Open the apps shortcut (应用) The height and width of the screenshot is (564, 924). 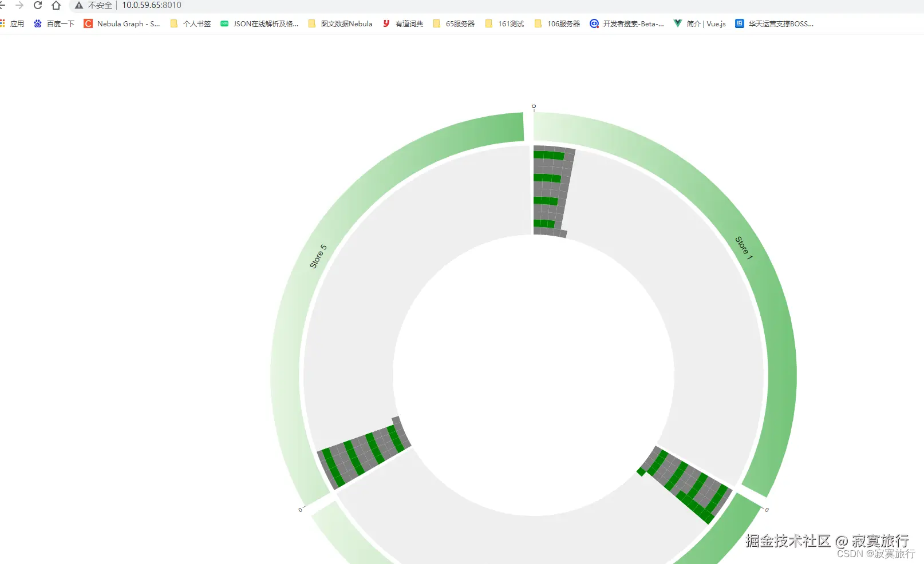pos(13,23)
